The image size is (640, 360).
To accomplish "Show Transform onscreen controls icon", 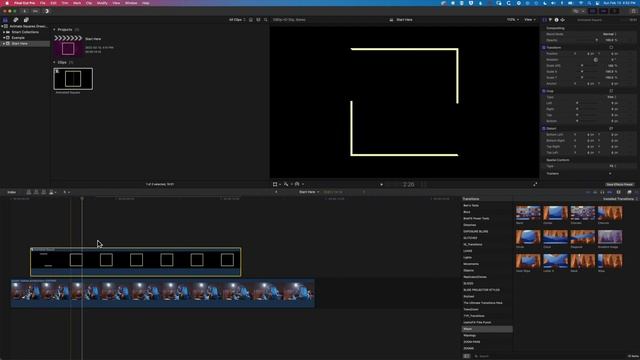I will click(611, 47).
